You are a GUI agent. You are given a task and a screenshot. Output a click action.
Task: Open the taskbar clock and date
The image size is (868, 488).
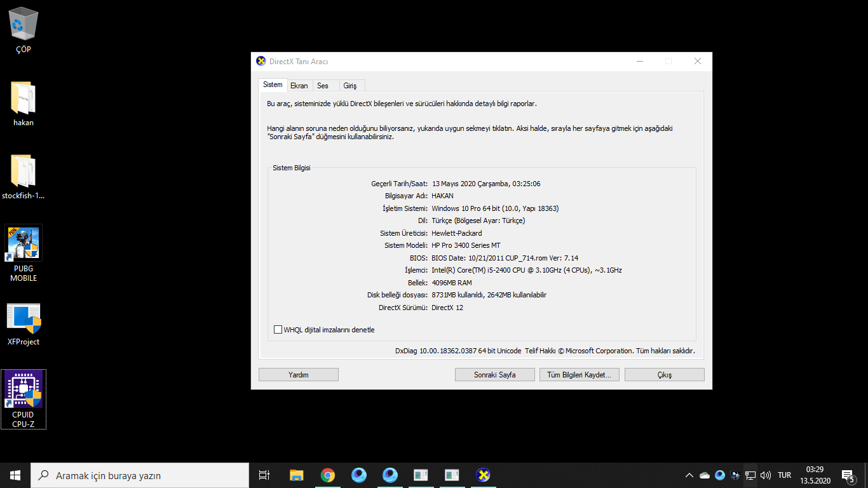(815, 475)
